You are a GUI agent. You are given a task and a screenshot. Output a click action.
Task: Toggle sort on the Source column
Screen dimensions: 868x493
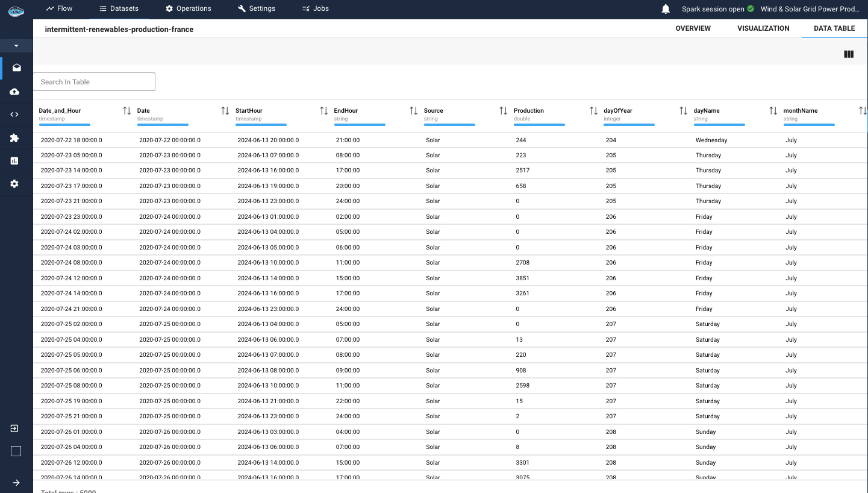[x=503, y=111]
